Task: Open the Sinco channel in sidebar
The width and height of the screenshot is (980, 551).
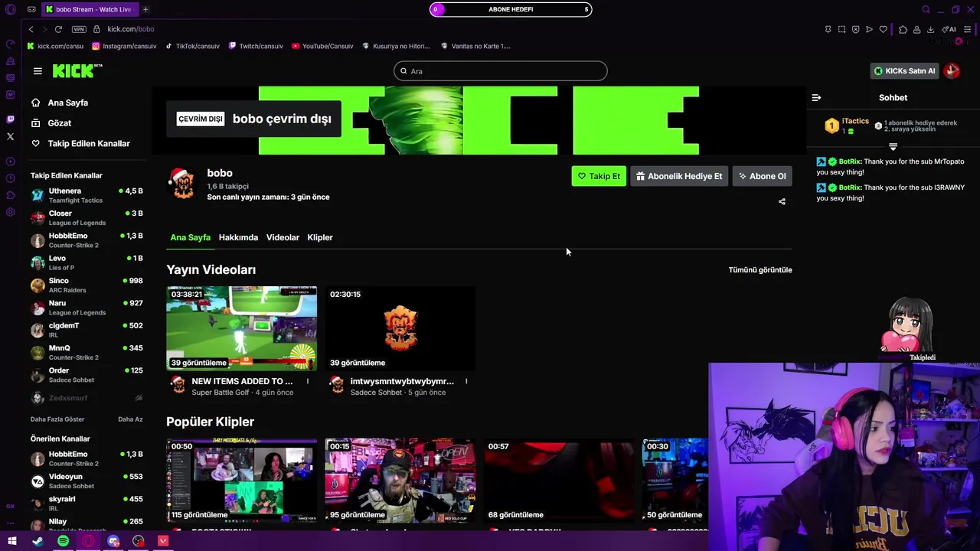Action: tap(87, 285)
